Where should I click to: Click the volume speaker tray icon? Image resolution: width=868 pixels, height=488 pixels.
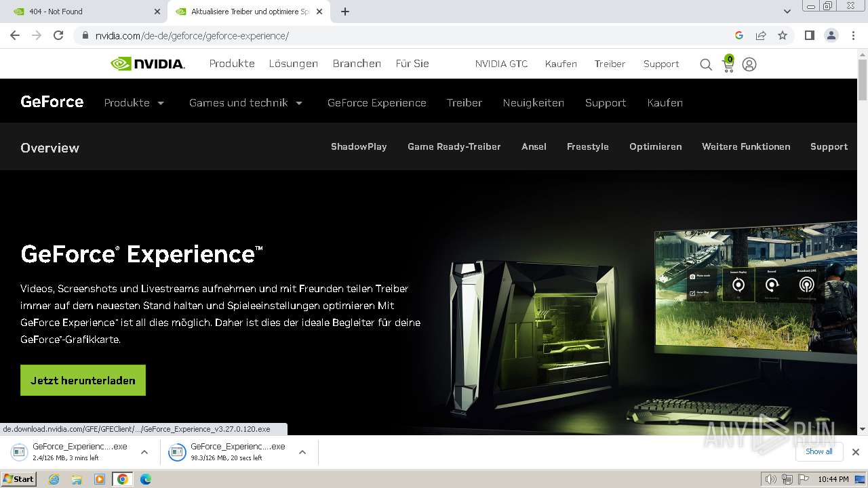point(770,479)
